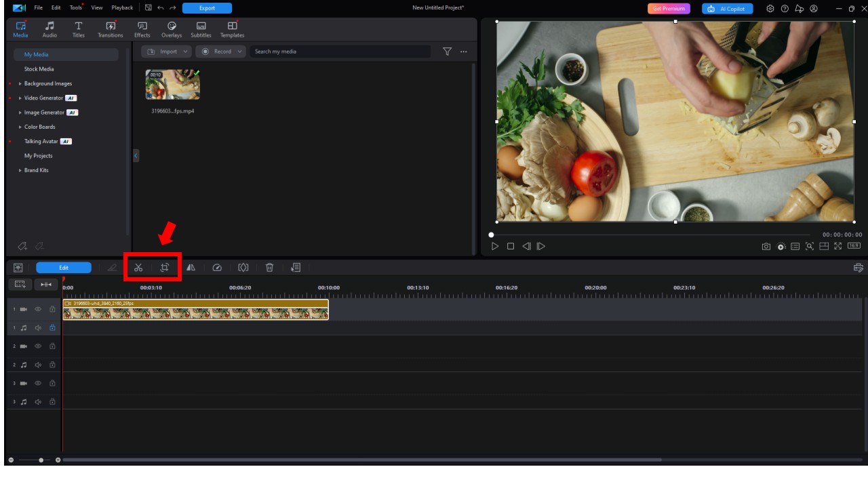Hide video track 2 with the eye
Screen dimensions: 868x488
38,346
